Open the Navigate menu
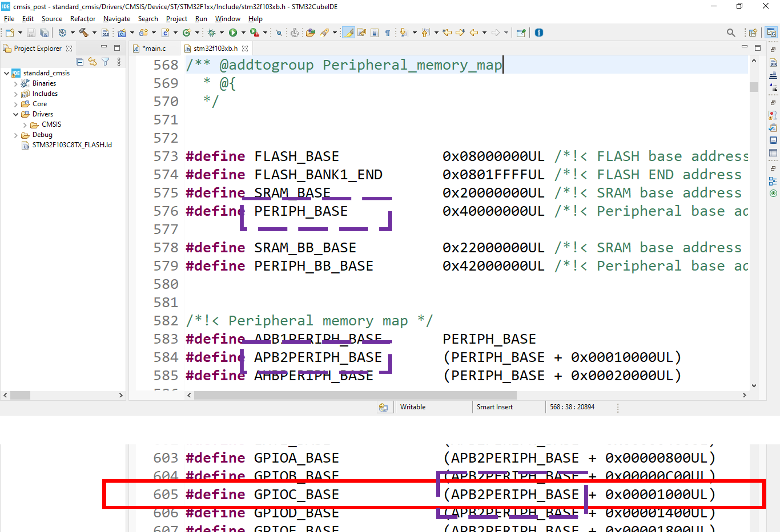The height and width of the screenshot is (532, 780). click(x=116, y=19)
